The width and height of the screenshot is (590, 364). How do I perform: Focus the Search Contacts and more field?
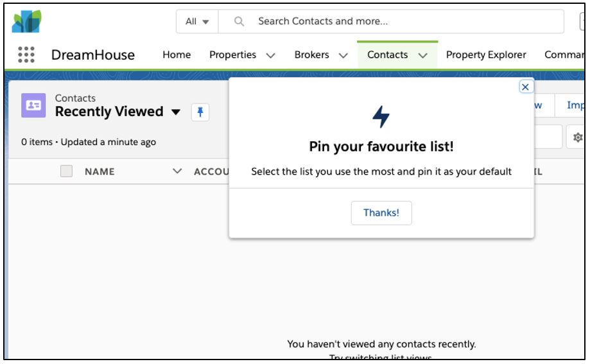click(x=390, y=21)
